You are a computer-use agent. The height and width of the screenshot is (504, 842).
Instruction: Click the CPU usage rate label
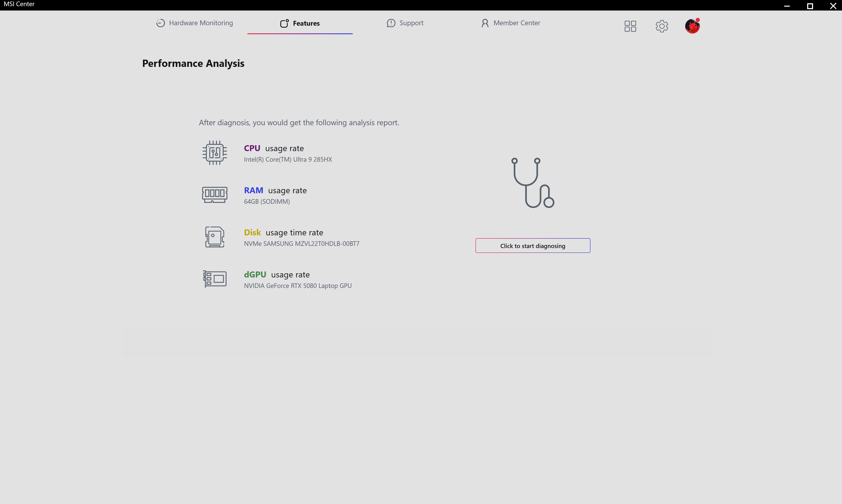click(274, 148)
